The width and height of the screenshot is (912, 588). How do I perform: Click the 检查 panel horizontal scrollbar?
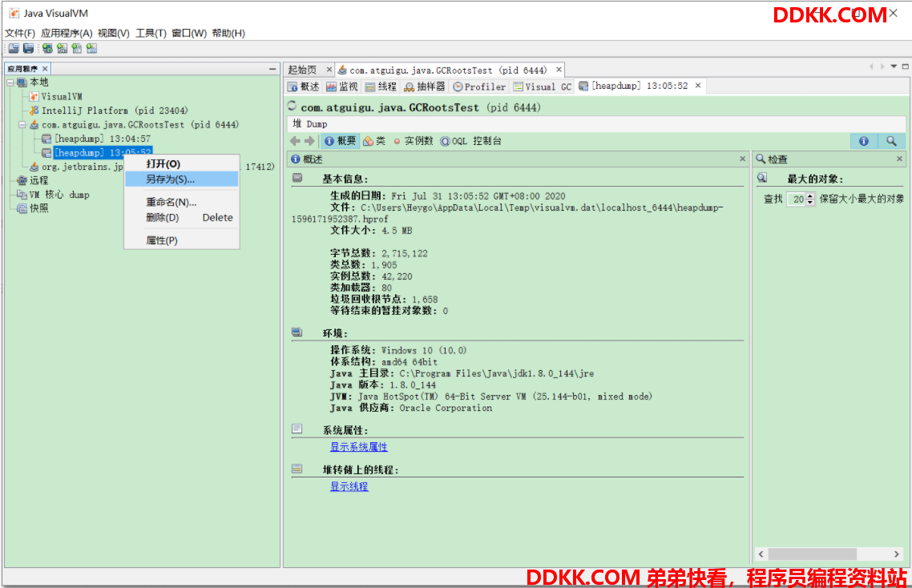click(812, 554)
